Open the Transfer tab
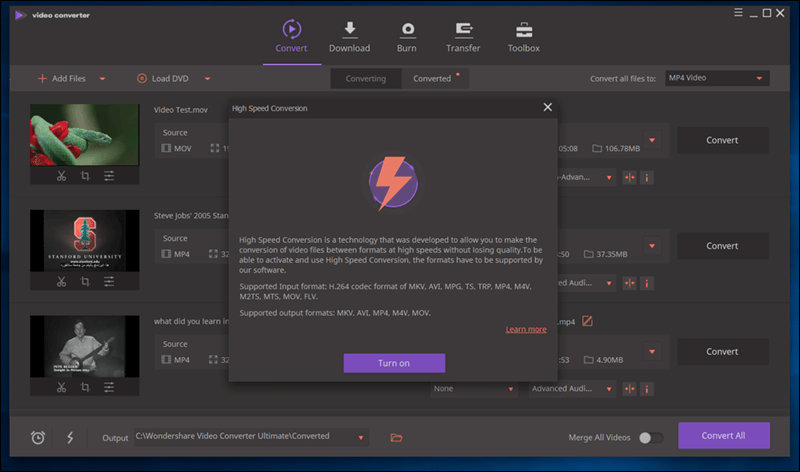Viewport: 800px width, 472px height. coord(463,37)
